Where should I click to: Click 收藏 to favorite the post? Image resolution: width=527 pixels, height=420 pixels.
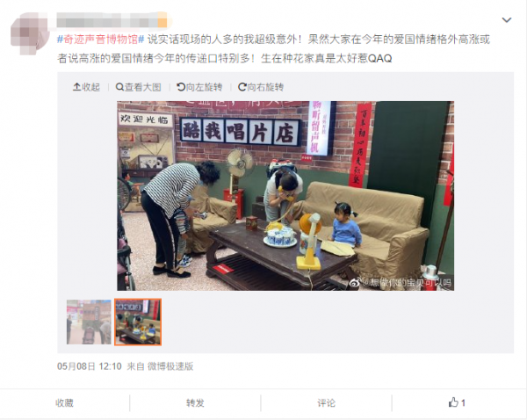click(64, 402)
